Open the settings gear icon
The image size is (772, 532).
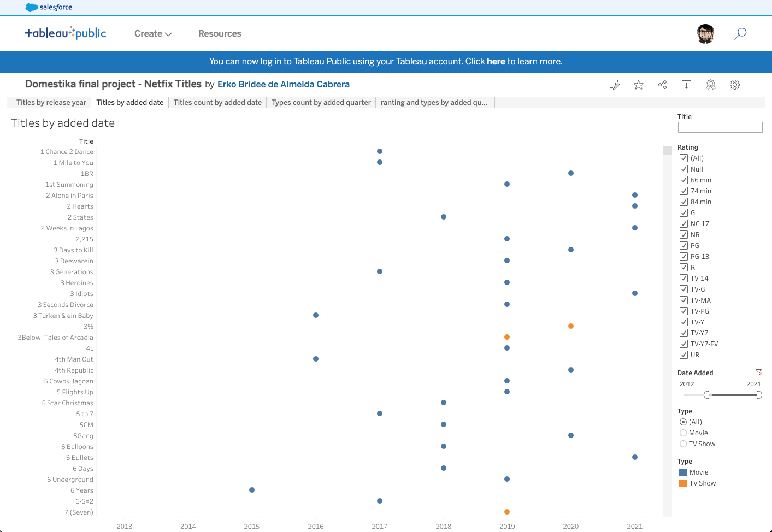coord(735,85)
